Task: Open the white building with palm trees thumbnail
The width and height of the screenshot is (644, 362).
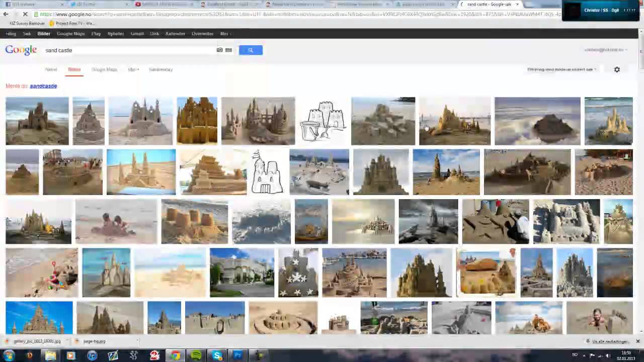Action: click(x=242, y=273)
